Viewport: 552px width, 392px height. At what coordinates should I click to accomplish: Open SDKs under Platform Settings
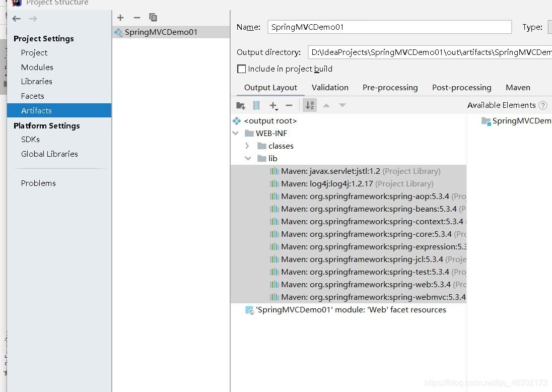click(x=30, y=140)
